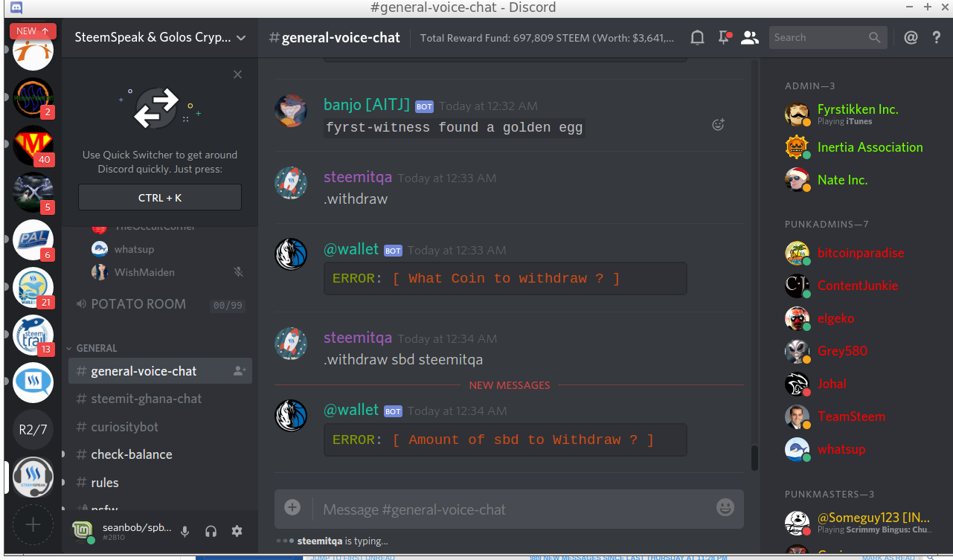Show pinned messages
This screenshot has height=560, width=953.
click(x=724, y=37)
